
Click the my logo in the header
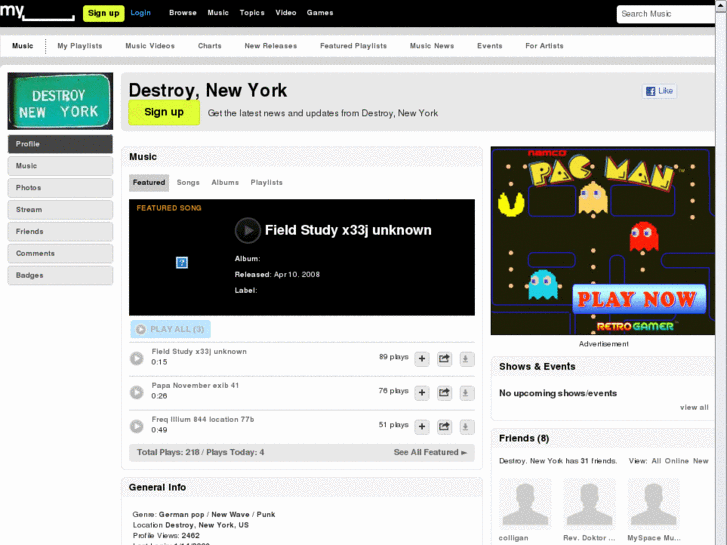tap(37, 12)
